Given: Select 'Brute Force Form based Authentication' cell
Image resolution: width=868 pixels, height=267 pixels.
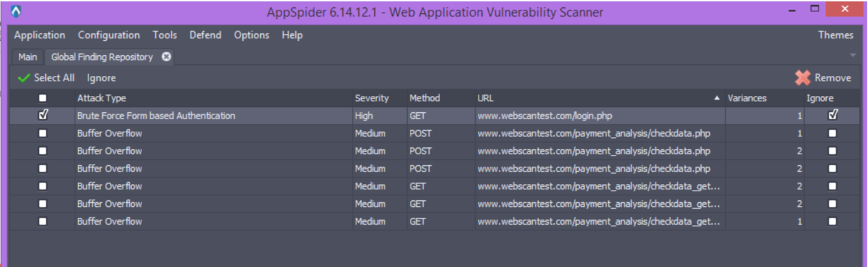Looking at the screenshot, I should point(213,115).
